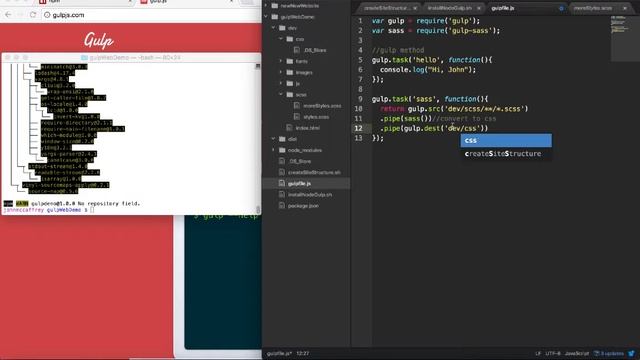Image resolution: width=640 pixels, height=360 pixels.
Task: Open the UTF-8 encoding selector
Action: tap(553, 353)
